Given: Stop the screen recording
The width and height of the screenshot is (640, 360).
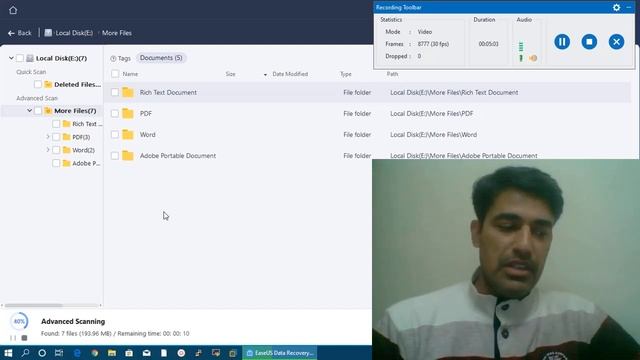Looking at the screenshot, I should 589,42.
